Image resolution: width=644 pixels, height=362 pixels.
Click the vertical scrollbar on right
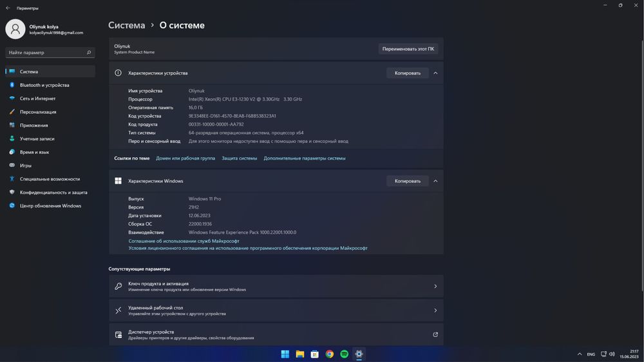coord(642,164)
